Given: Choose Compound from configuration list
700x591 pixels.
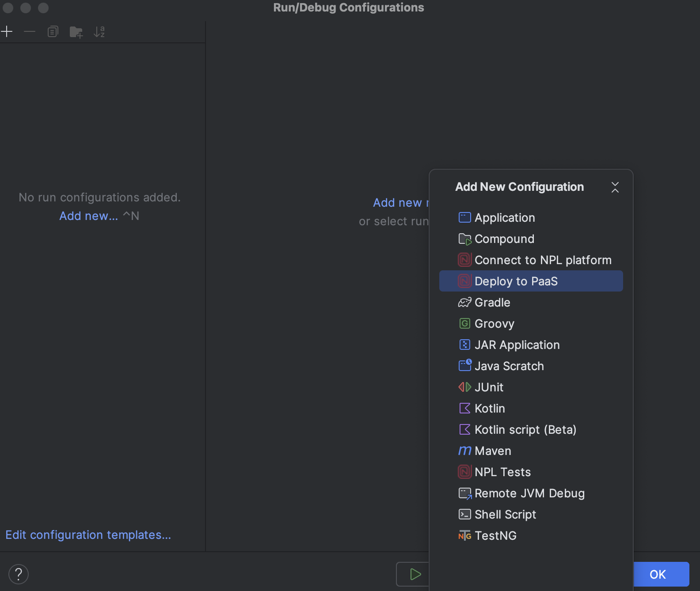Looking at the screenshot, I should 504,239.
